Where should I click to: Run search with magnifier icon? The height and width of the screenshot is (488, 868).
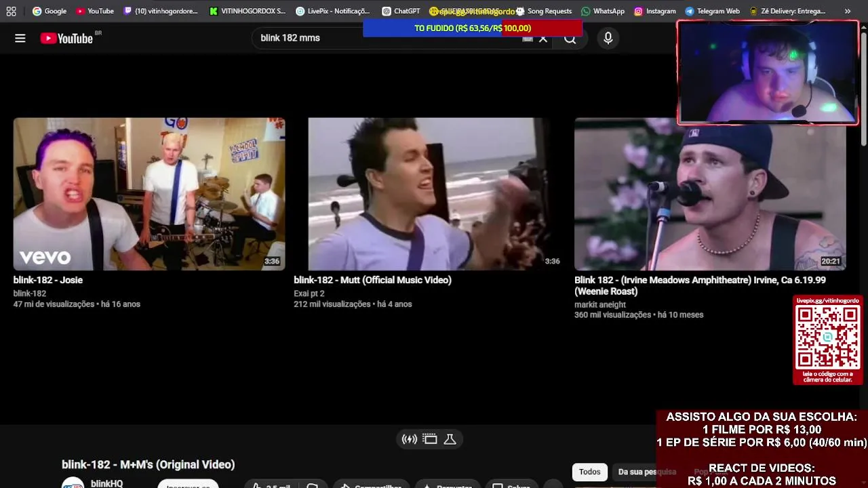[570, 39]
